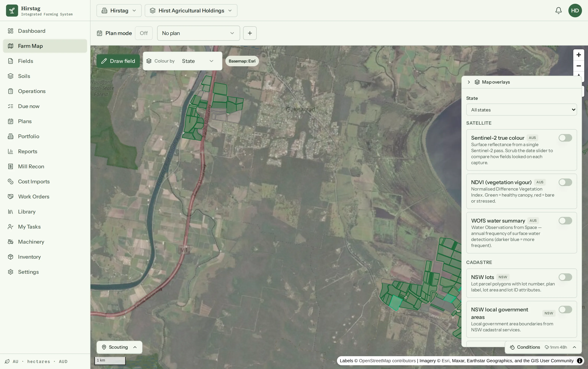Click the Dashboard grid icon

11,31
